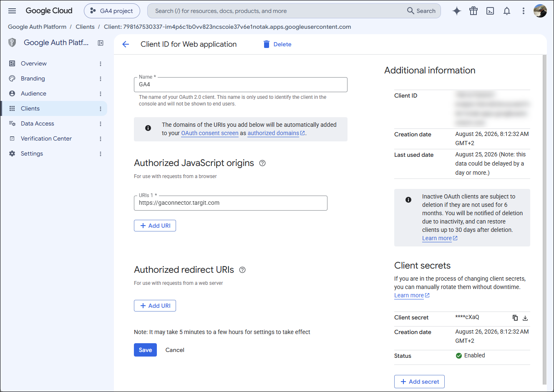Click the Delete button
Image resolution: width=554 pixels, height=392 pixels.
click(x=277, y=44)
